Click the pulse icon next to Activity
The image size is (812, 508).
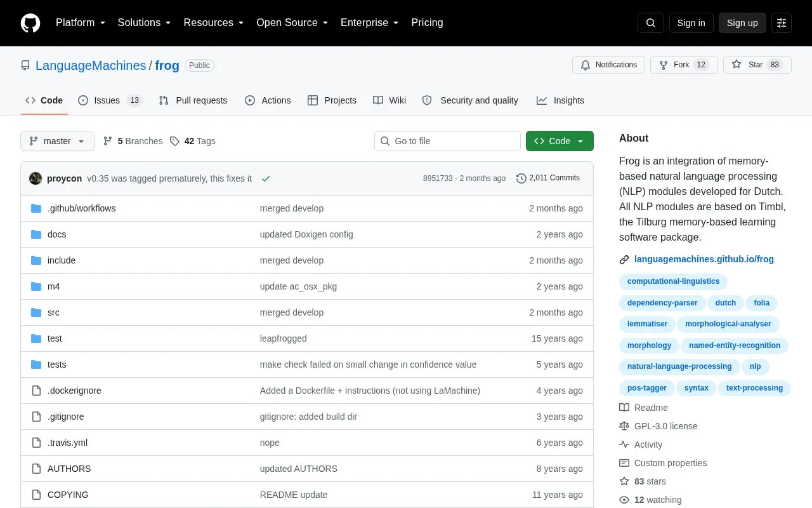click(624, 444)
